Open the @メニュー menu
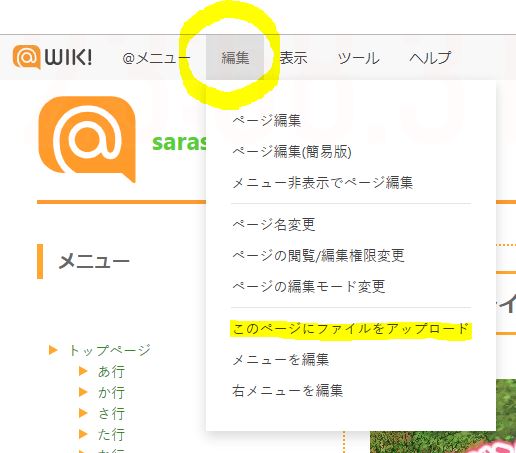 [x=156, y=58]
